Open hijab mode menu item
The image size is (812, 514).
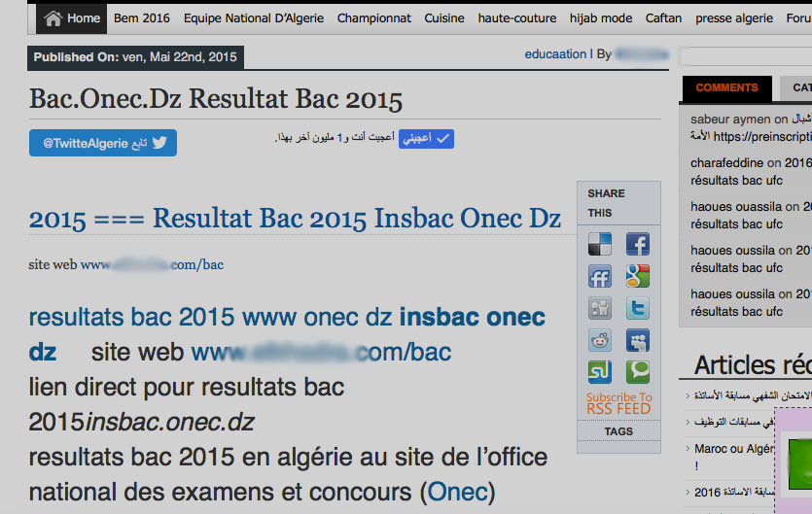[x=601, y=18]
